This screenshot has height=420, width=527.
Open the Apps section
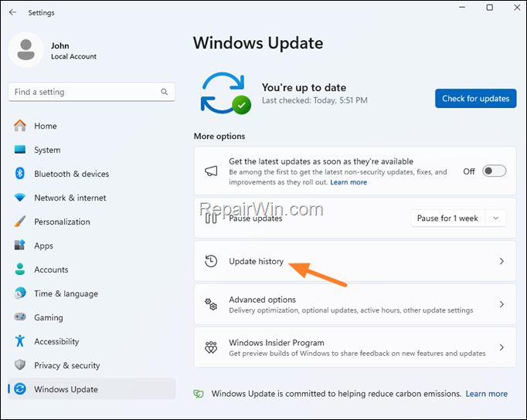92,246
